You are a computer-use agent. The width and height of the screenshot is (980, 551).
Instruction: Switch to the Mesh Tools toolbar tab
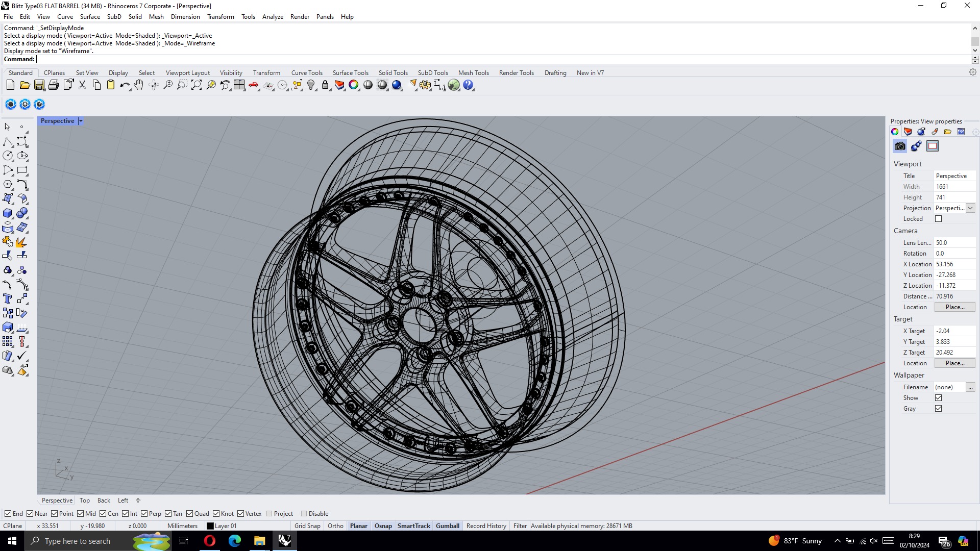coord(473,73)
